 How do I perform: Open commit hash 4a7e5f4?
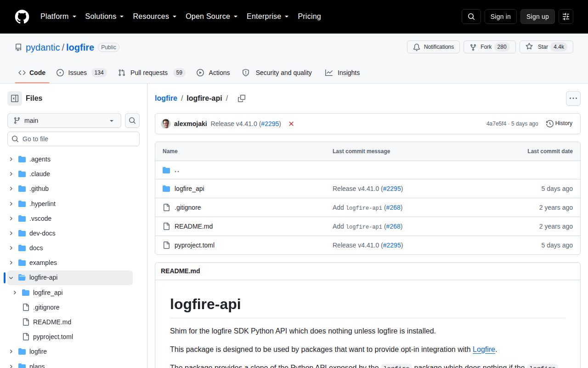(x=497, y=124)
